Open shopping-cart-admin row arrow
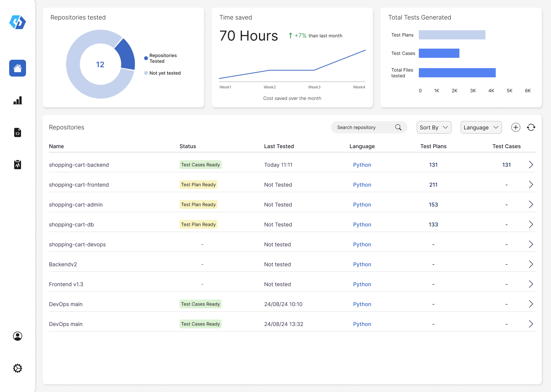This screenshot has width=551, height=392. (x=531, y=204)
